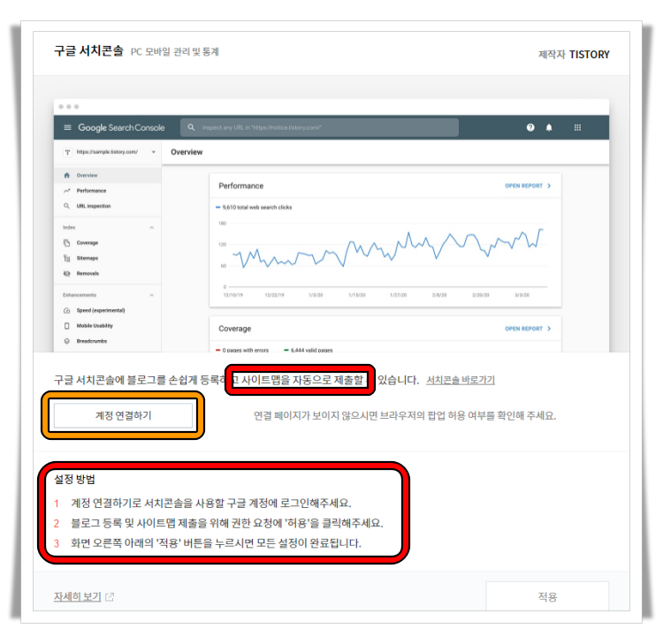Click the 구글 서치콘솔 plugin title
Viewport: 663px width, 644px height.
[x=88, y=51]
